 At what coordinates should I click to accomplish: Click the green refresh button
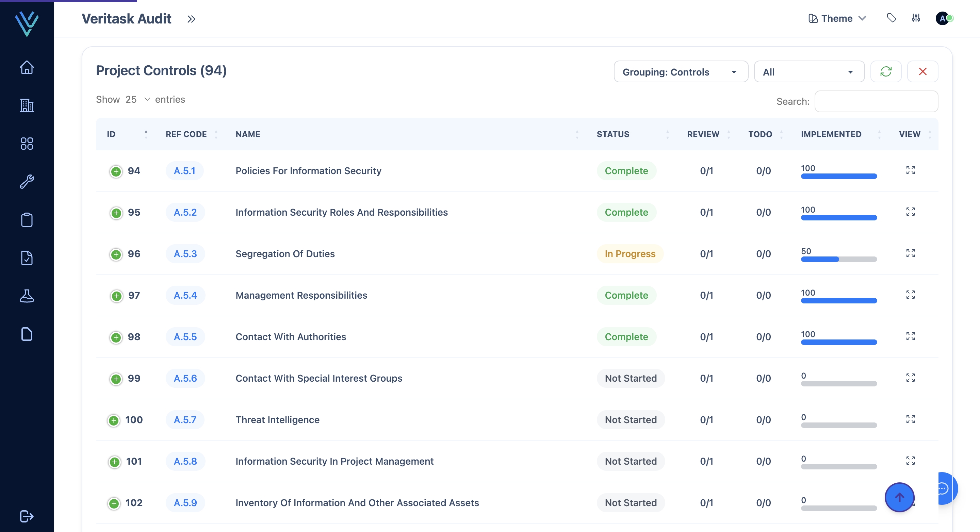click(886, 71)
